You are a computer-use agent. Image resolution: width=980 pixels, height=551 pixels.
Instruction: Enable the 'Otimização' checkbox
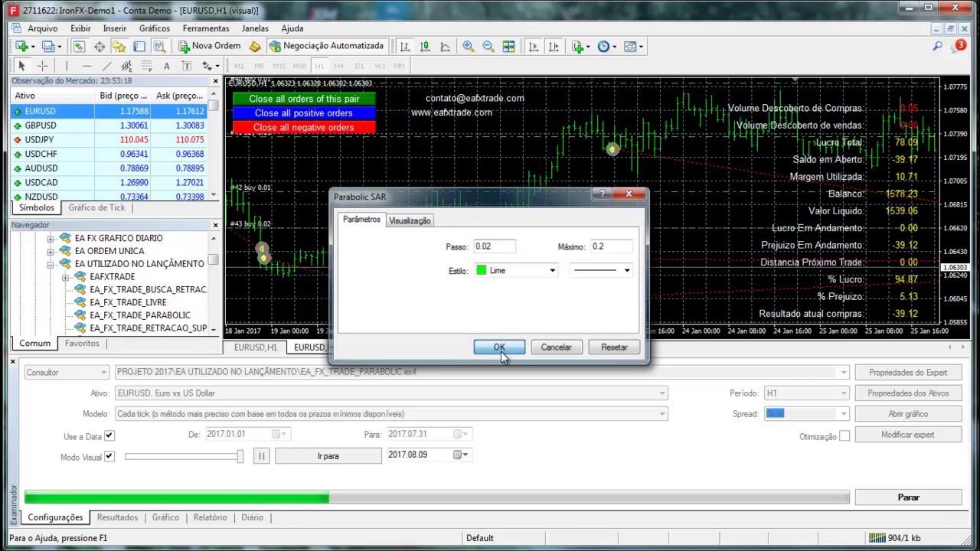[x=844, y=436]
